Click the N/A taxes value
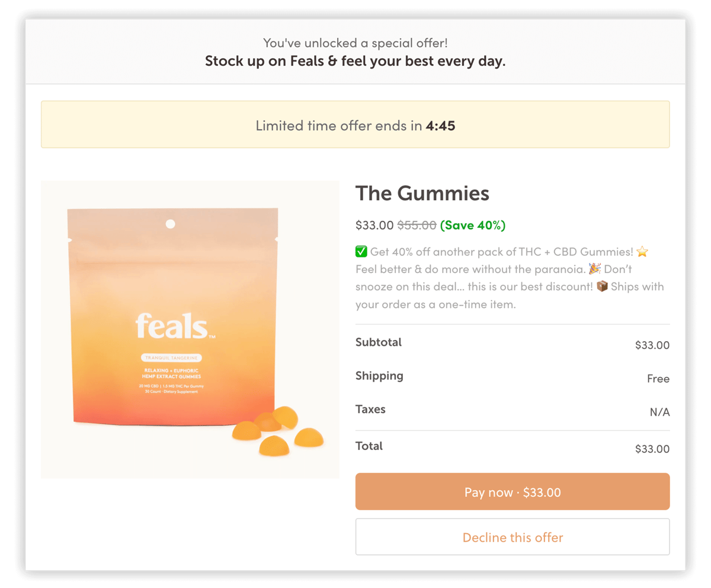The width and height of the screenshot is (711, 588). click(659, 412)
